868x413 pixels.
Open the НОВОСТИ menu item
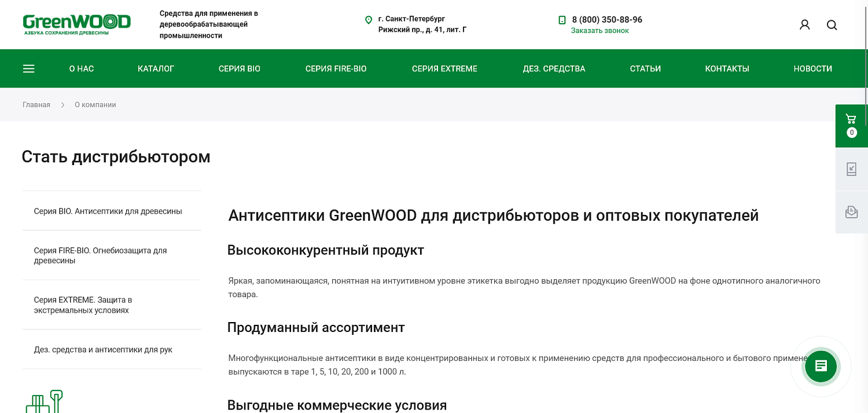812,68
